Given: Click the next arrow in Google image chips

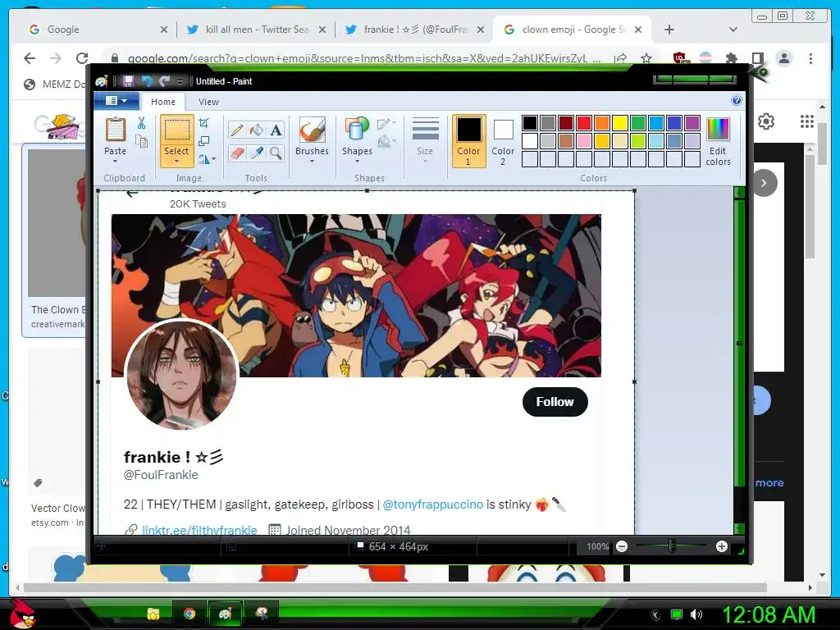Looking at the screenshot, I should [764, 183].
